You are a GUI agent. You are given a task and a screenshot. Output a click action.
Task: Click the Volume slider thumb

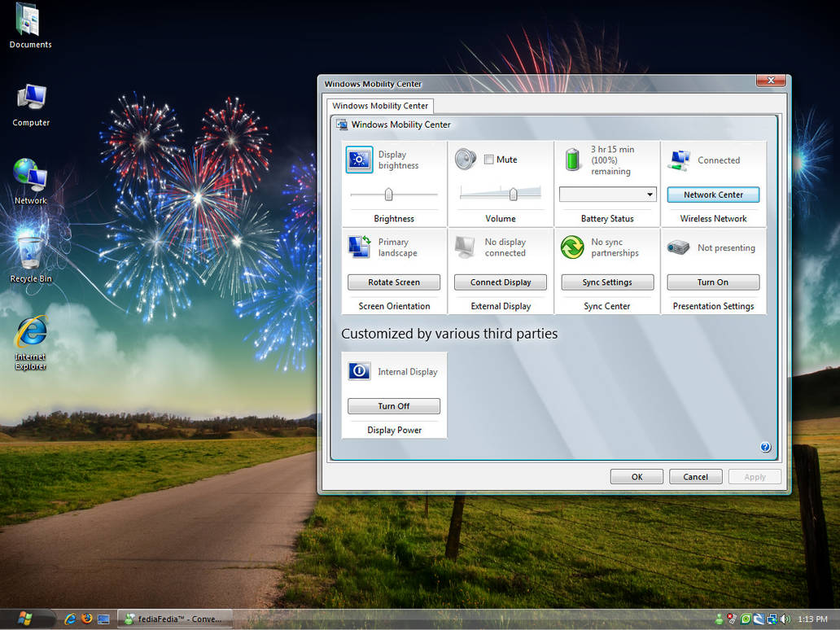(514, 194)
